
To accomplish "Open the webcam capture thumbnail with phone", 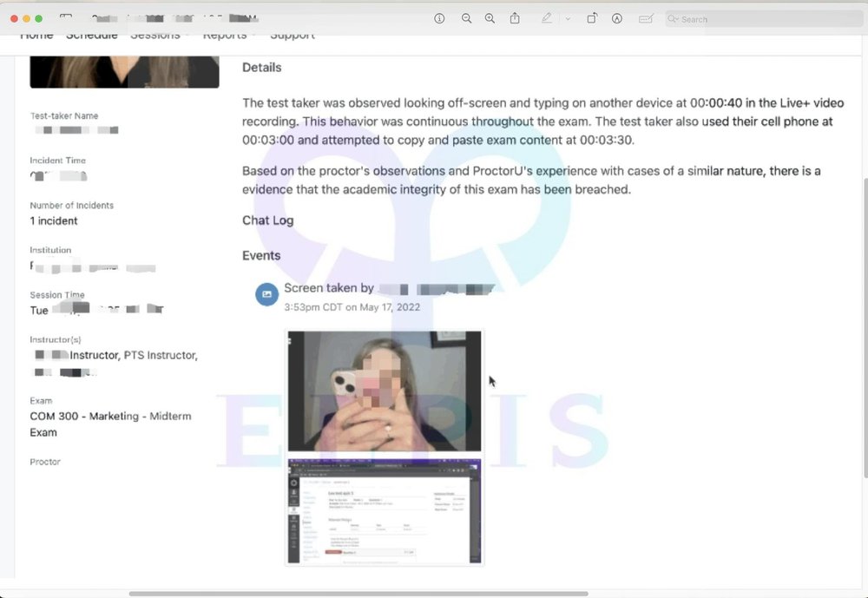I will click(x=385, y=391).
